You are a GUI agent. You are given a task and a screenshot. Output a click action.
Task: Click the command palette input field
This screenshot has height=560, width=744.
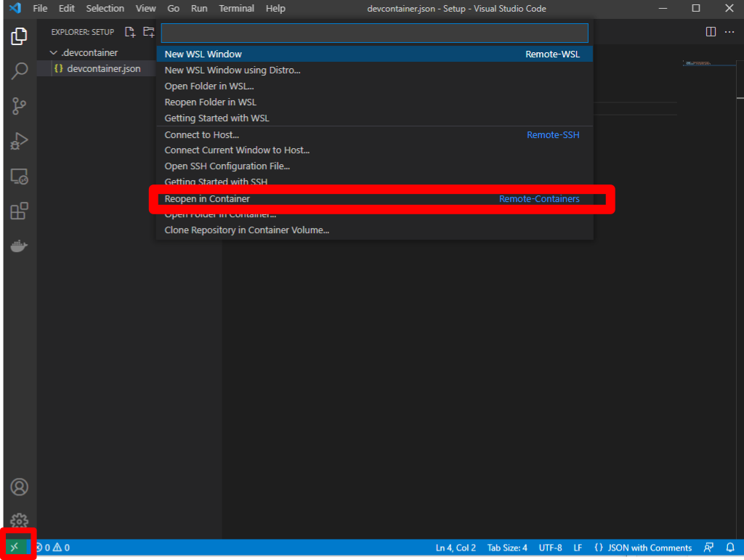(x=374, y=33)
